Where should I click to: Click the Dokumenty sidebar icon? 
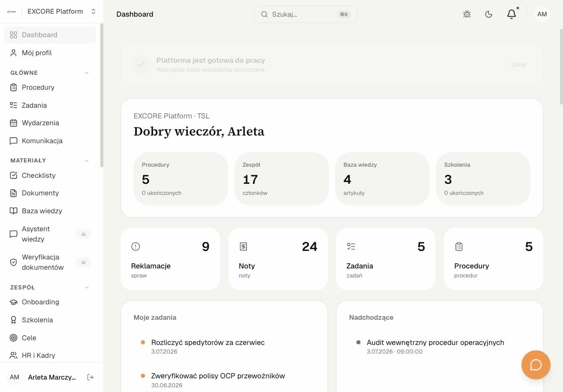(x=14, y=193)
